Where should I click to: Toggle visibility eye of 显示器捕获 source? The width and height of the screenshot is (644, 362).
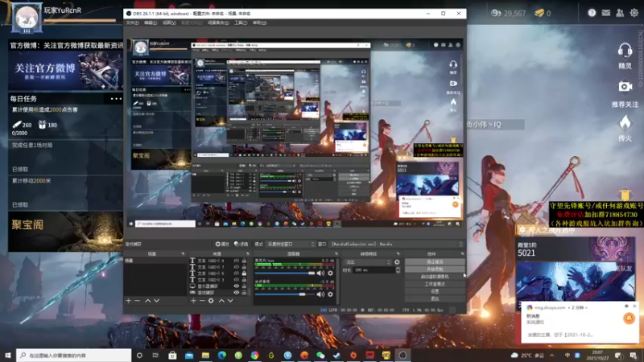tap(237, 286)
